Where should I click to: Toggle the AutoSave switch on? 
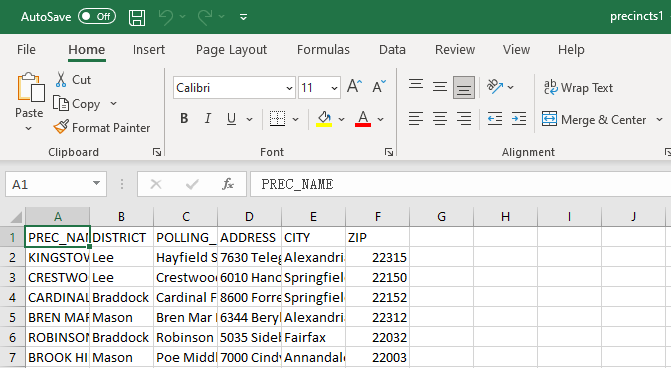coord(97,17)
